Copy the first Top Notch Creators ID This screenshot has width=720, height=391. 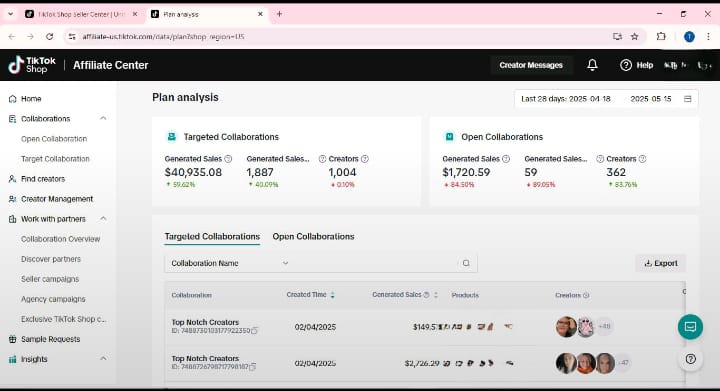point(255,330)
